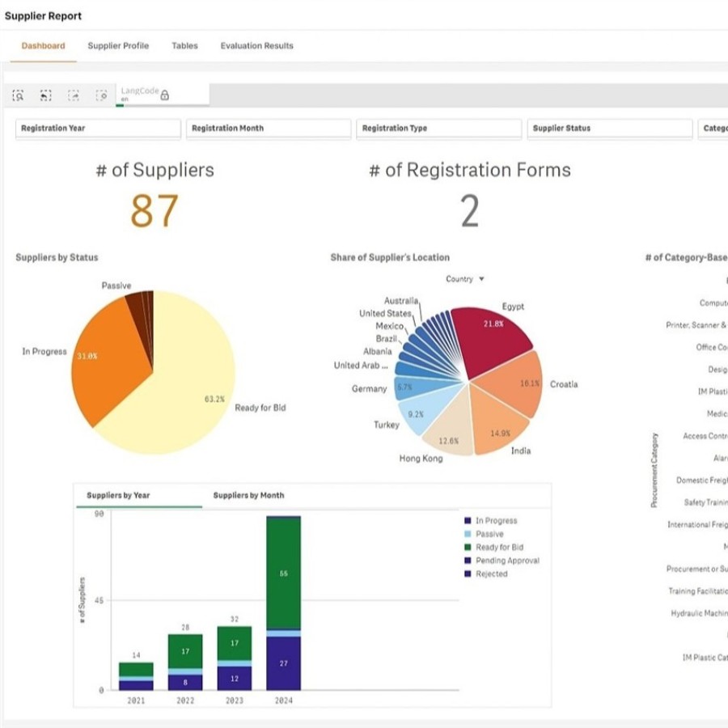Step back in selection history

click(45, 95)
